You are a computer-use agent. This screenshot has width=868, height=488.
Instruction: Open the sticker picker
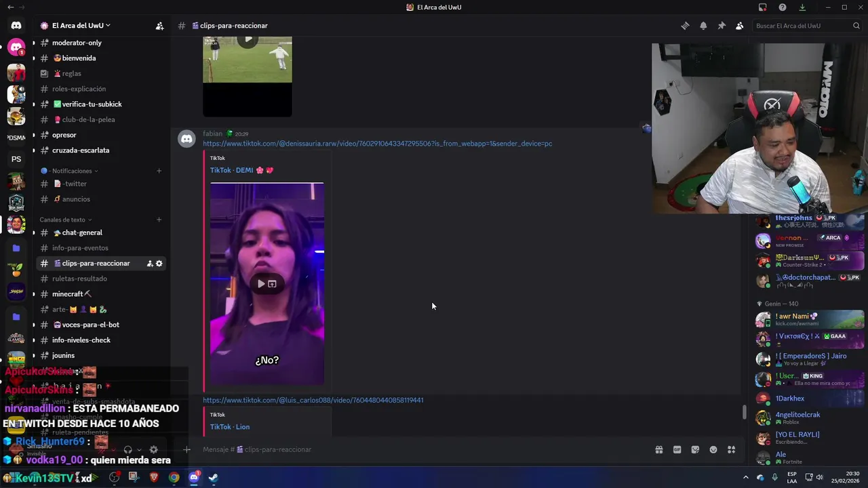pos(695,449)
